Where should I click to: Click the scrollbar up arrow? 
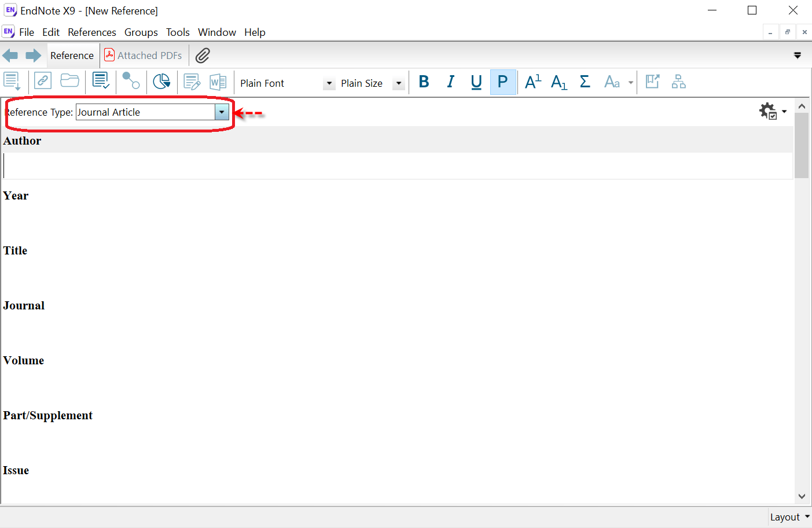click(x=802, y=106)
